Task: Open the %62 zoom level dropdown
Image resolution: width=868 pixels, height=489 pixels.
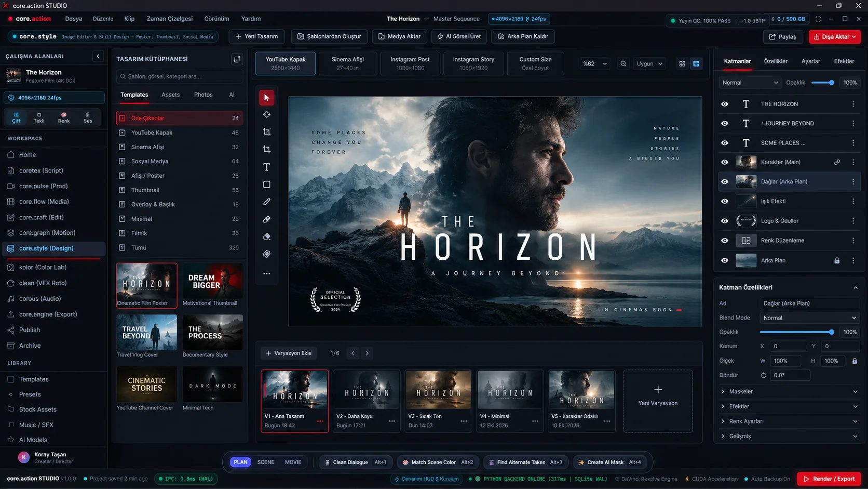Action: pyautogui.click(x=594, y=64)
